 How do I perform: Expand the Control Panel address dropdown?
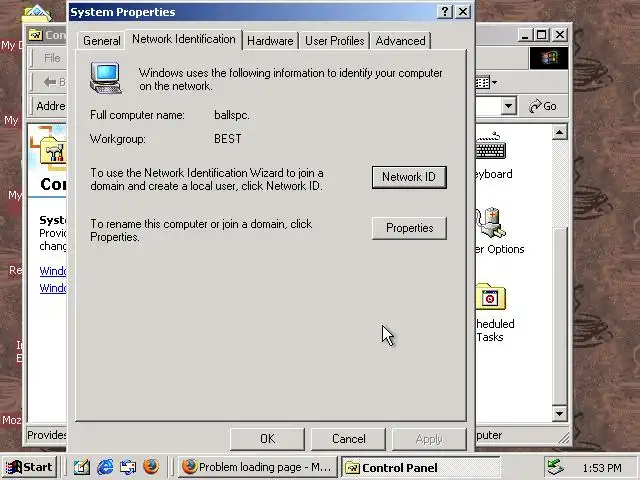(x=508, y=106)
